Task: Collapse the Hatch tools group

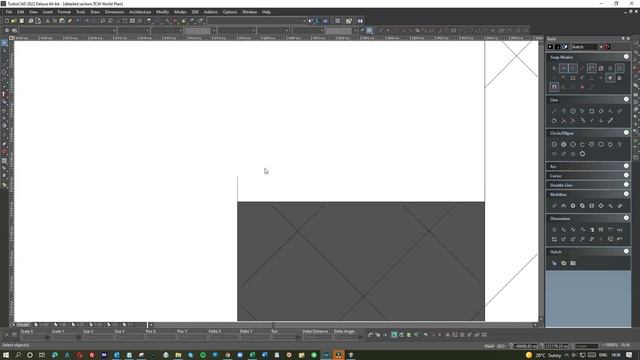Action: point(626,251)
